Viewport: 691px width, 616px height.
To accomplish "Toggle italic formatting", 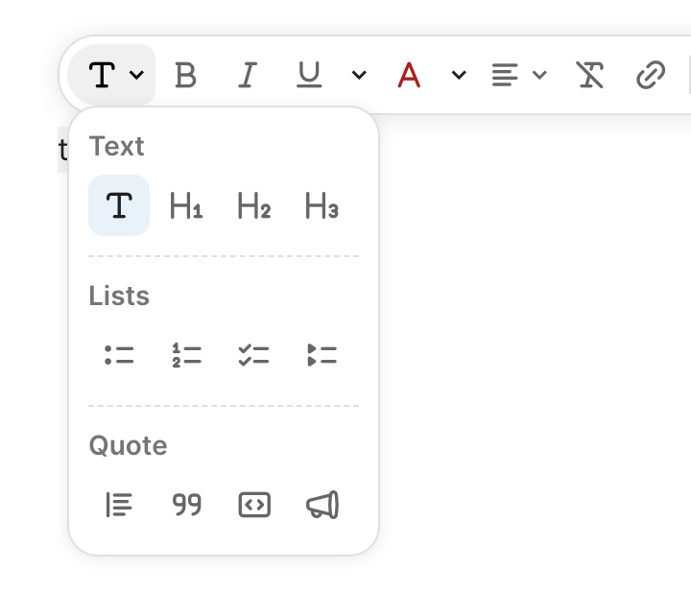I will click(248, 75).
